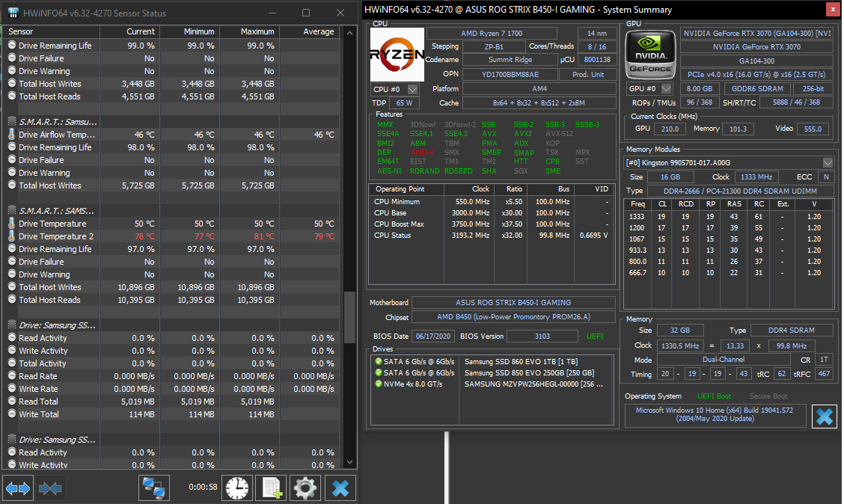This screenshot has height=504, width=844.
Task: Click the UEFI label next to BIOS Version
Action: [595, 336]
